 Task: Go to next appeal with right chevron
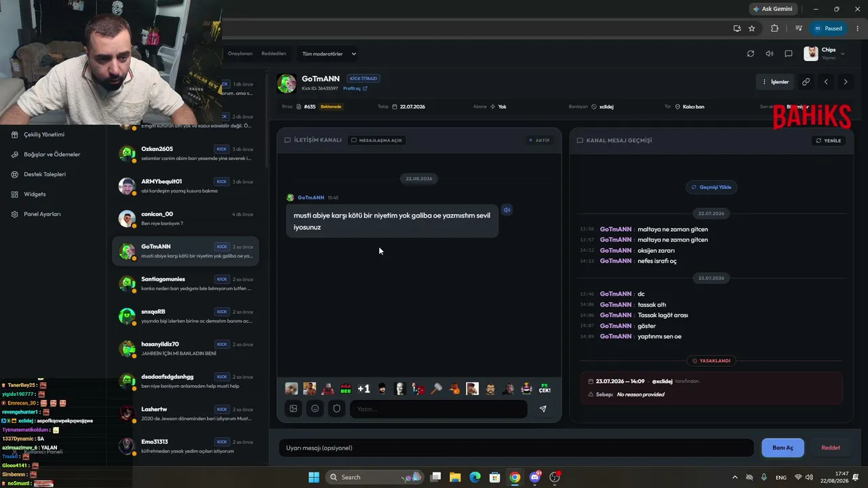845,82
